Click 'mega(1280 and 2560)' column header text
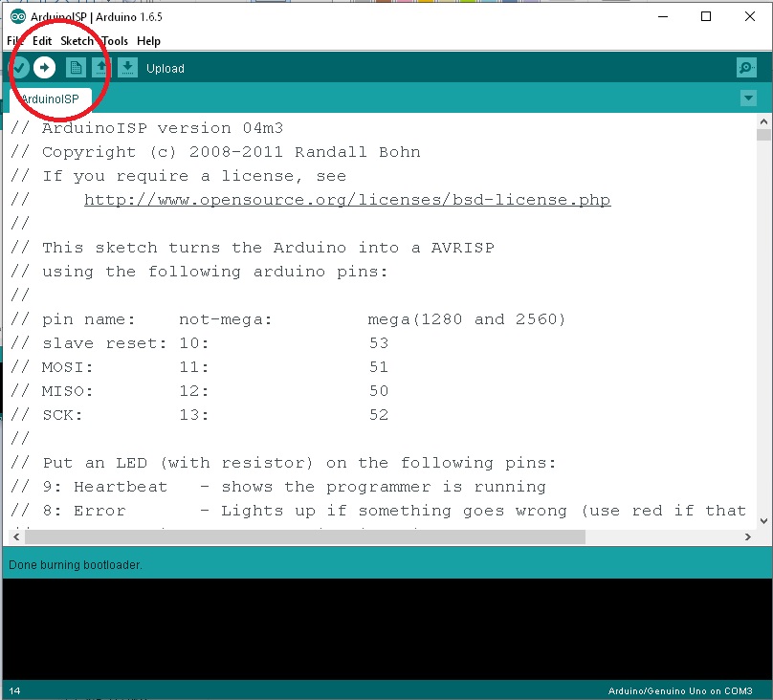Viewport: 773px width, 700px height. 466,319
